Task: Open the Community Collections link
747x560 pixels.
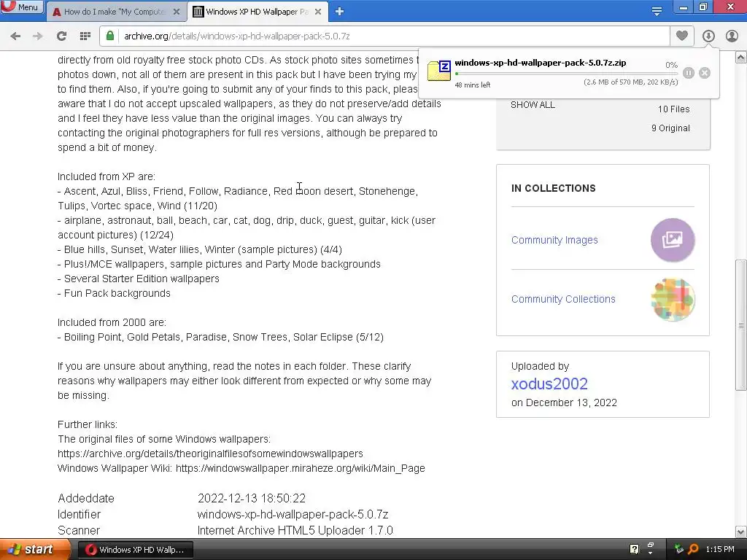Action: tap(563, 299)
